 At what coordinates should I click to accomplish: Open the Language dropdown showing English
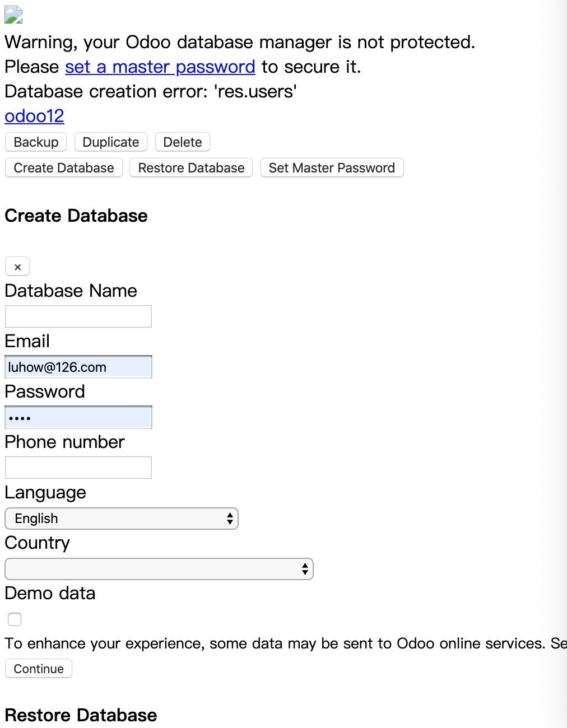coord(122,519)
